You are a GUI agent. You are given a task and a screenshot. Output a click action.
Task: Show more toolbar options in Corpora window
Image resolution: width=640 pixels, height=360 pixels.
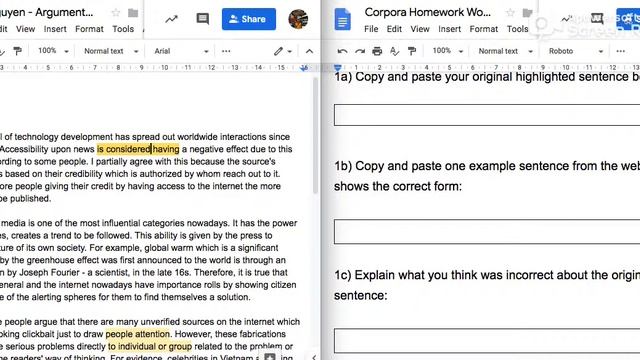point(621,51)
